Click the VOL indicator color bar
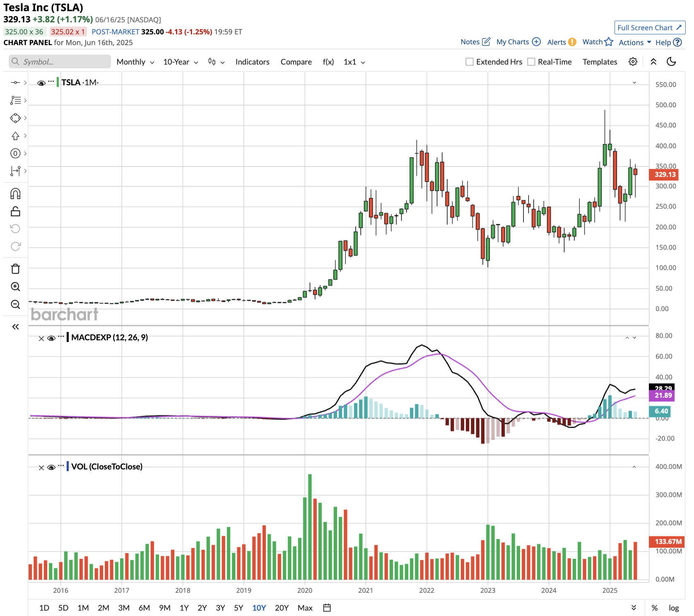The width and height of the screenshot is (694, 616). click(x=67, y=467)
